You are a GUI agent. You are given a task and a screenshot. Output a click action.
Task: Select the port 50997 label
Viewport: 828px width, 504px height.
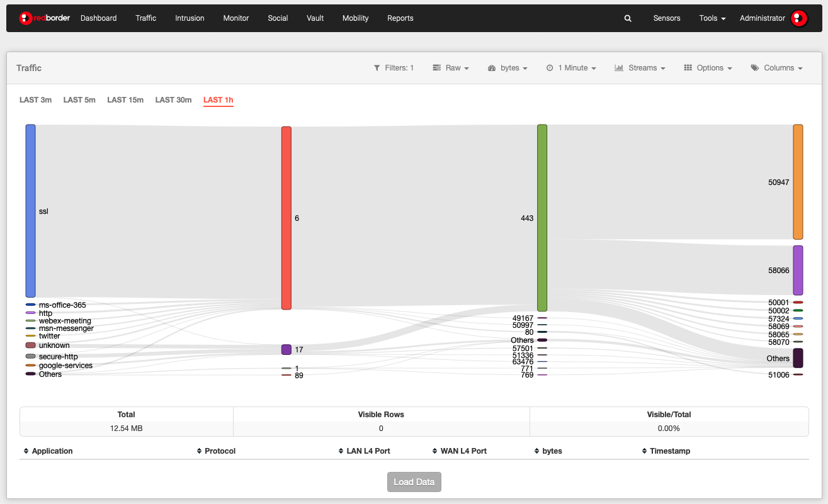[x=523, y=325]
